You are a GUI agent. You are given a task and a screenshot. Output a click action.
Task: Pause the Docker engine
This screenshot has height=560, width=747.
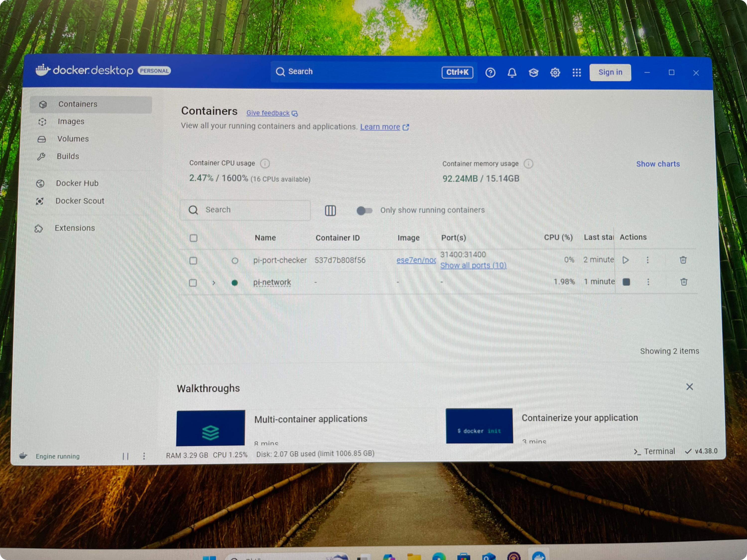126,456
